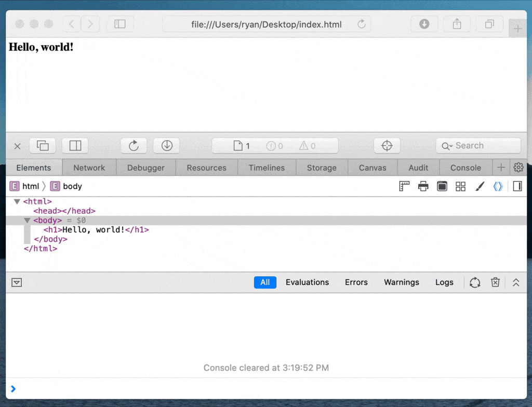Show only Warnings in the console
Image resolution: width=532 pixels, height=407 pixels.
402,282
